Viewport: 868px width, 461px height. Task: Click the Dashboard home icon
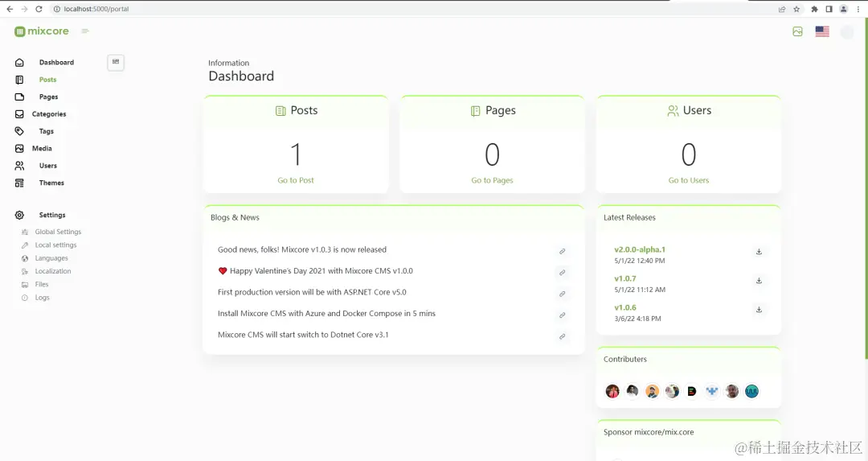[19, 63]
